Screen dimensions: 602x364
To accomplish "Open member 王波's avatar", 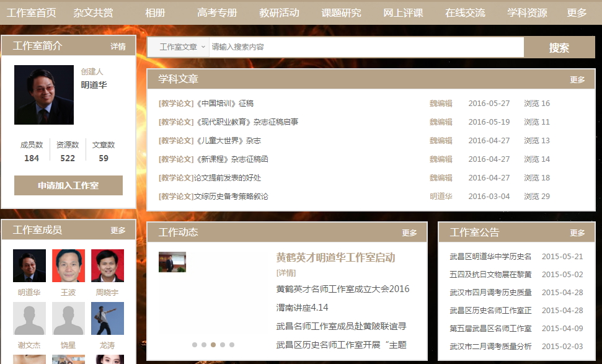I will pyautogui.click(x=68, y=265).
